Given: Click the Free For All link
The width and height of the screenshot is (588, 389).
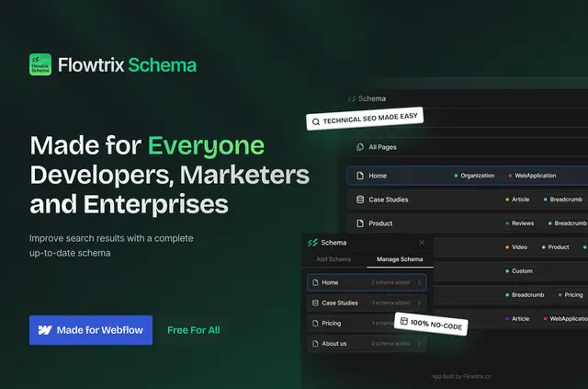Looking at the screenshot, I should (x=194, y=330).
